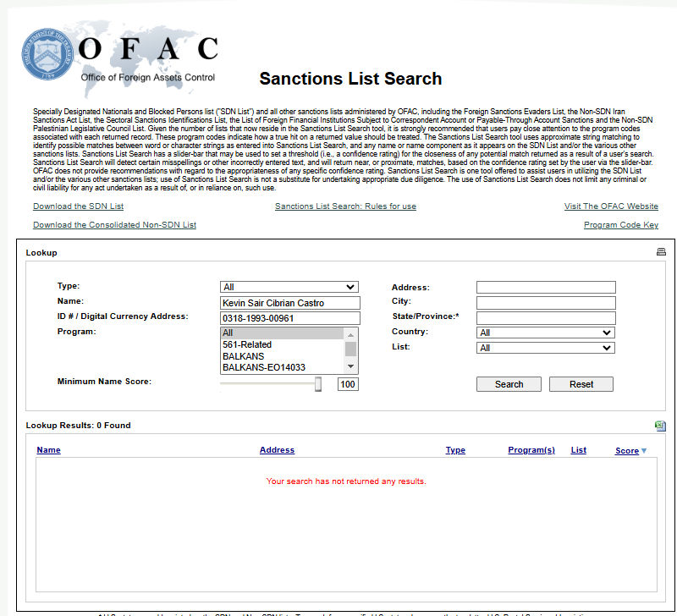The height and width of the screenshot is (616, 677).
Task: Open the Type dropdown
Action: pos(289,287)
